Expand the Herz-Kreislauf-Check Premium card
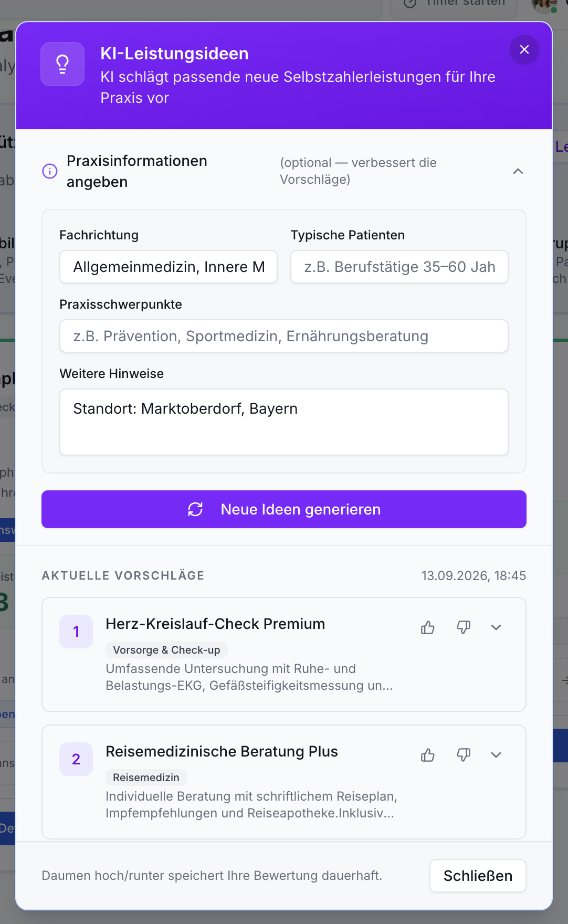 (496, 627)
